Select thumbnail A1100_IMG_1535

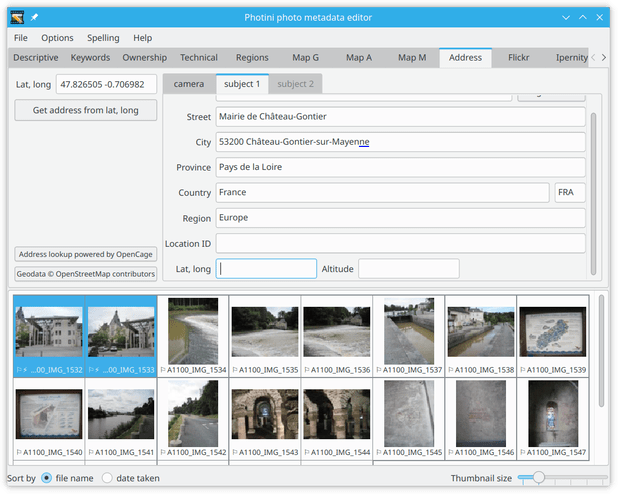pyautogui.click(x=265, y=336)
